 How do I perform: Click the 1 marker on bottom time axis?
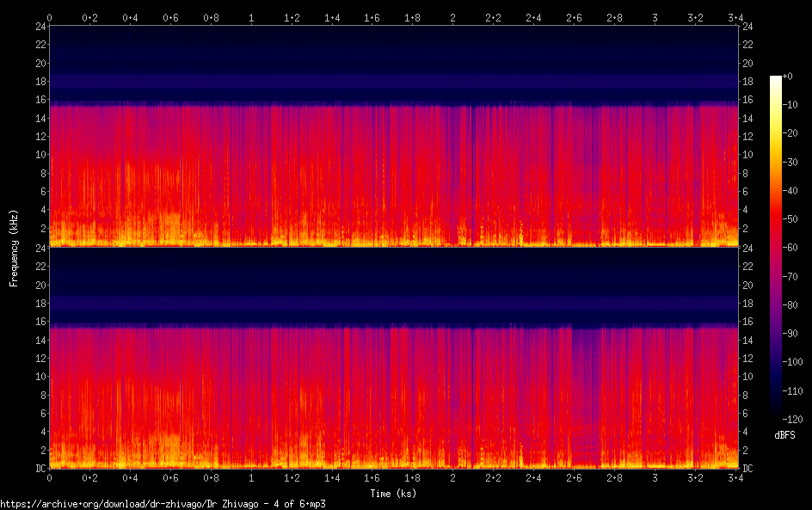point(251,478)
